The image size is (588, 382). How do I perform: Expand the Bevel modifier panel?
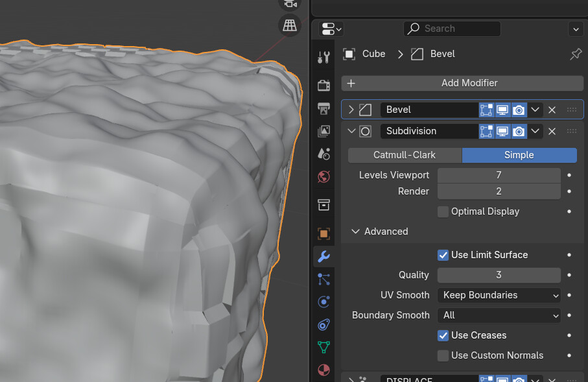pos(351,110)
